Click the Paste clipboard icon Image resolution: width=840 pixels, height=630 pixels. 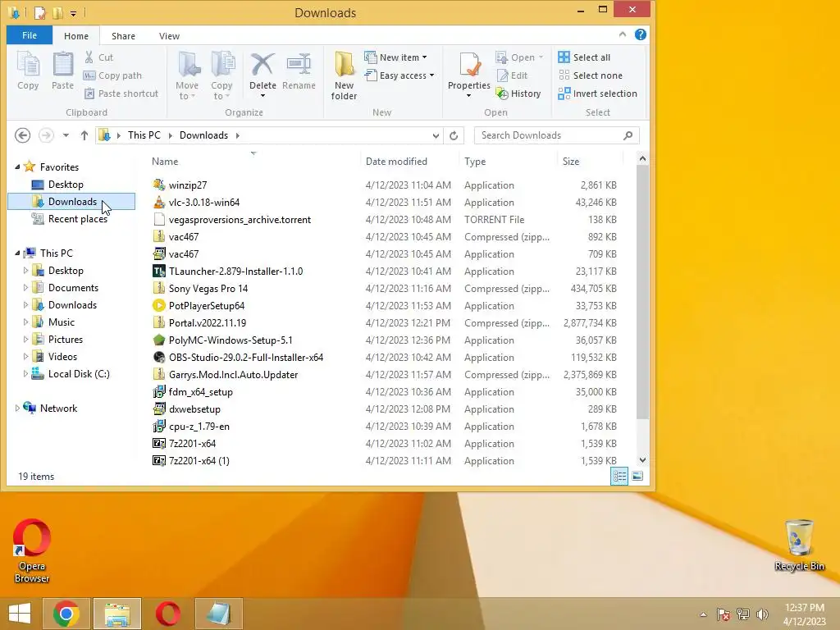pyautogui.click(x=62, y=71)
